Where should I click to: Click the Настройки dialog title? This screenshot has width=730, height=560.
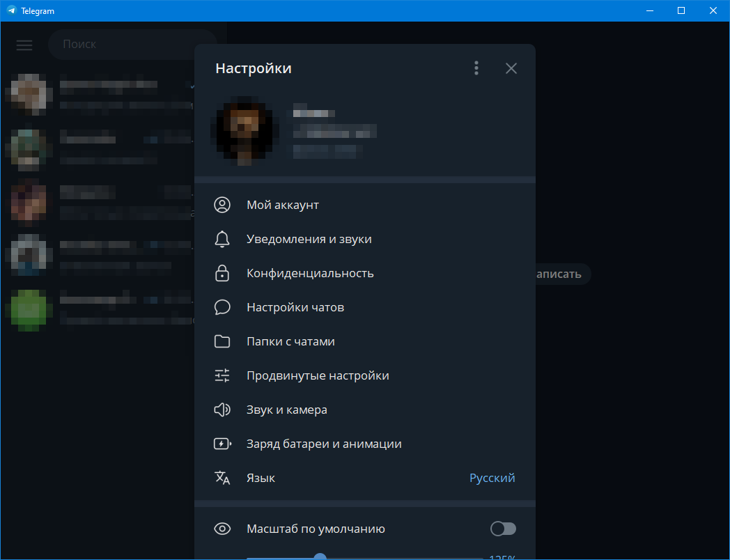tap(254, 68)
